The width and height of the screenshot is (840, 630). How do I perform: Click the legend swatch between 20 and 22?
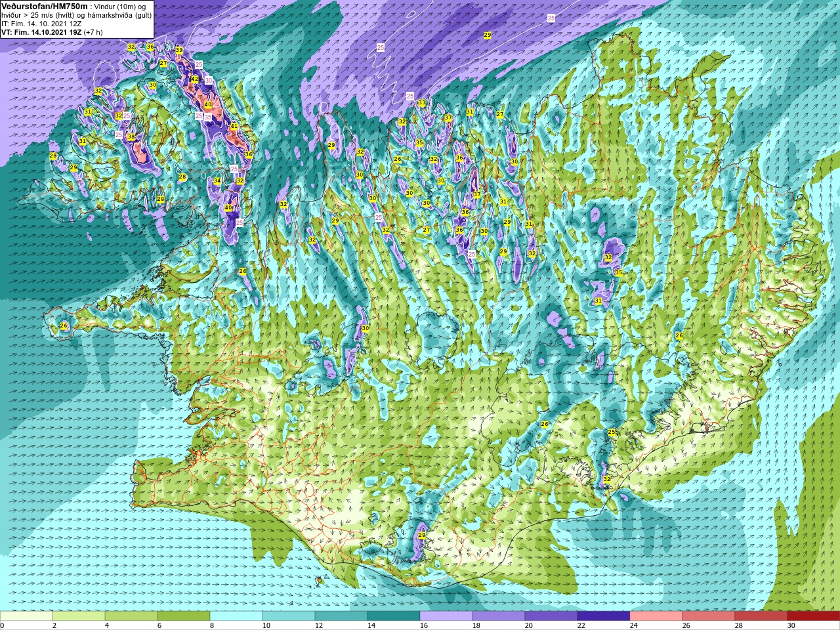[551, 616]
